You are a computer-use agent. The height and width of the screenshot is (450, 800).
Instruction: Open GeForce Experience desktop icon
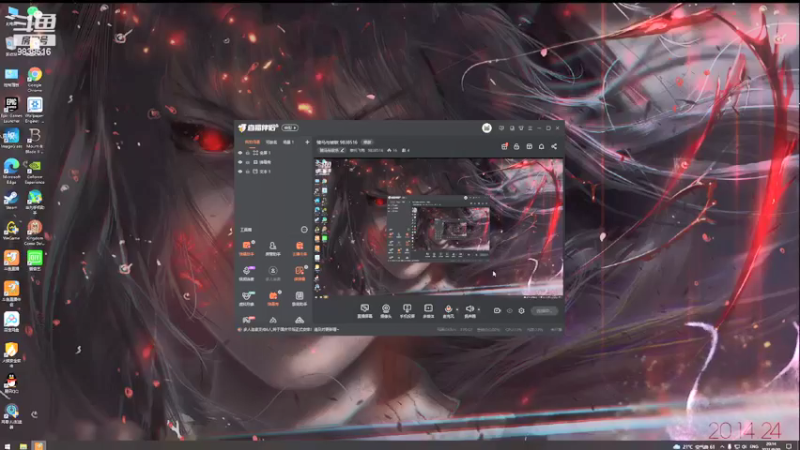click(x=35, y=171)
